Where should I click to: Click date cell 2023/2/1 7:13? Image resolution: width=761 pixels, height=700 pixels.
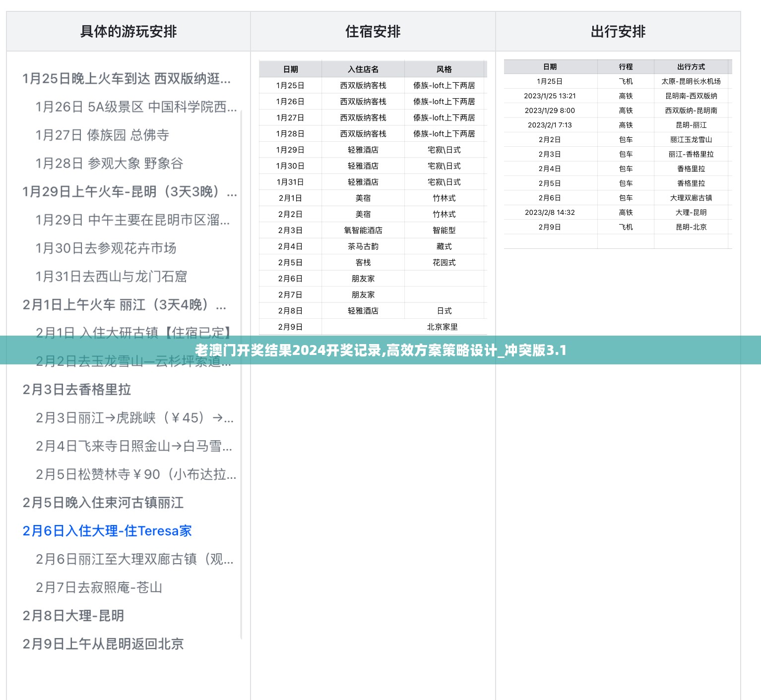point(550,125)
